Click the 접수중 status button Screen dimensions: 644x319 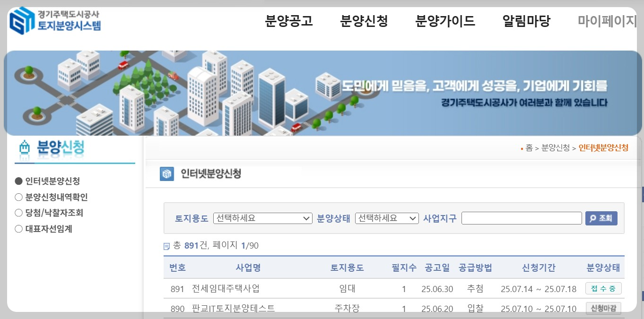(x=603, y=288)
